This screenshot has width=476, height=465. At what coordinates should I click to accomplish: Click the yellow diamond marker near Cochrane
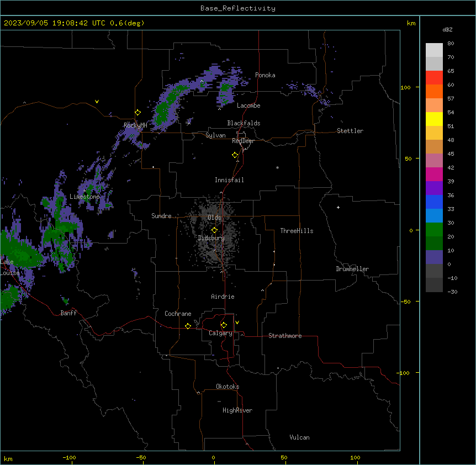coord(188,326)
